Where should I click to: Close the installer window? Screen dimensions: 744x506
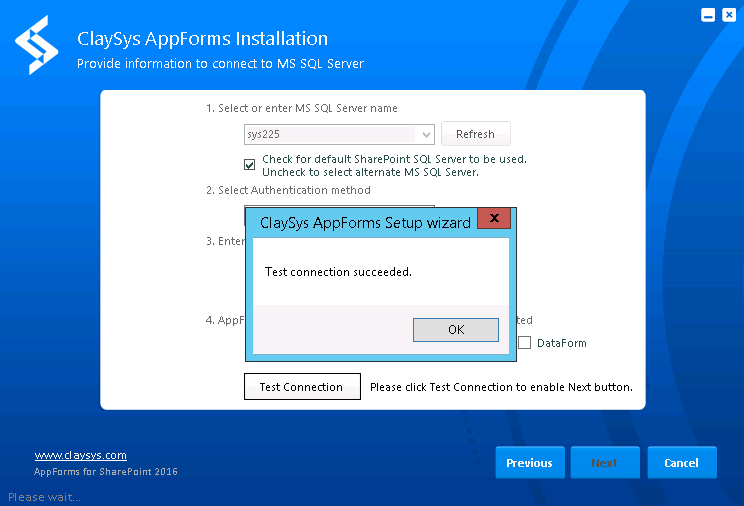pyautogui.click(x=729, y=15)
